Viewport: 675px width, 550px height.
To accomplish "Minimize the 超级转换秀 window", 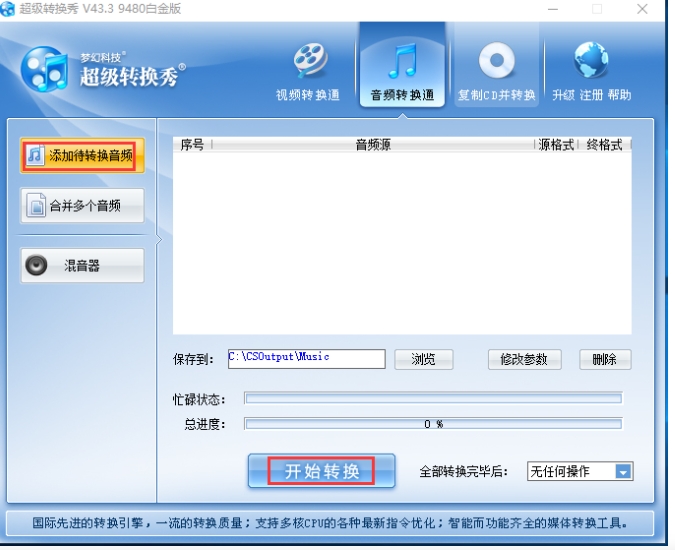I will click(x=553, y=9).
